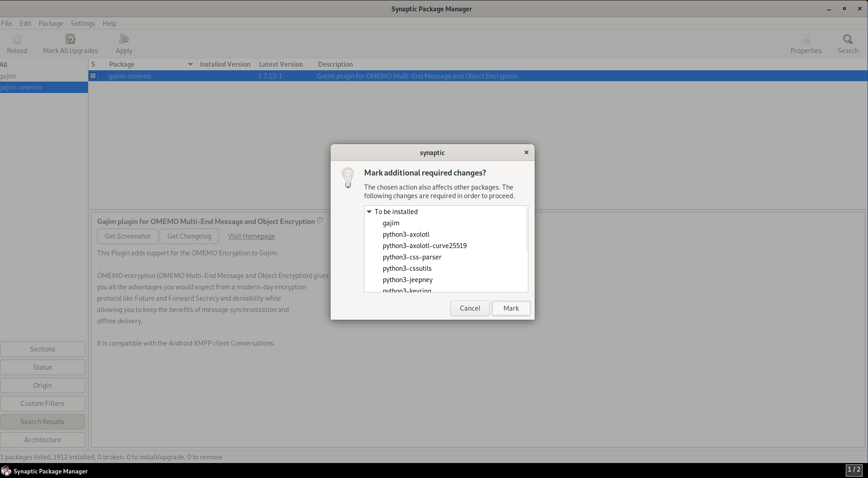Close the synaptic dialog with X

click(526, 152)
